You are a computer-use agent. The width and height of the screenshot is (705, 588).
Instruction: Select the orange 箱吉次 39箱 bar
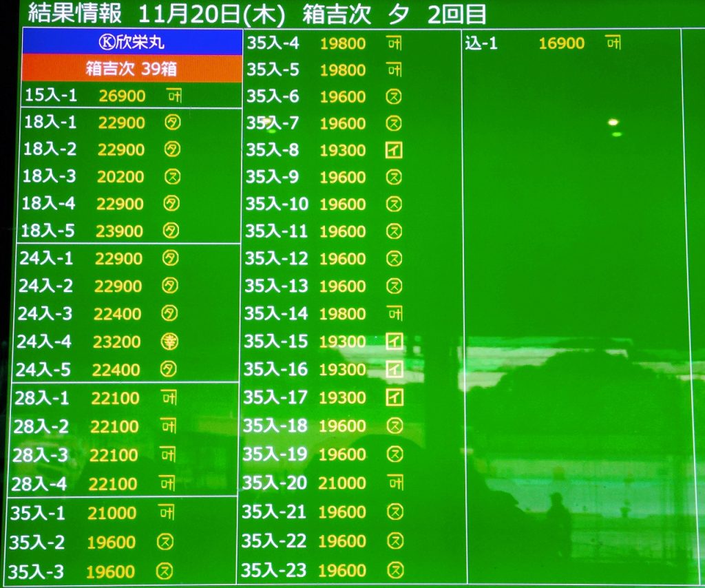pos(132,70)
